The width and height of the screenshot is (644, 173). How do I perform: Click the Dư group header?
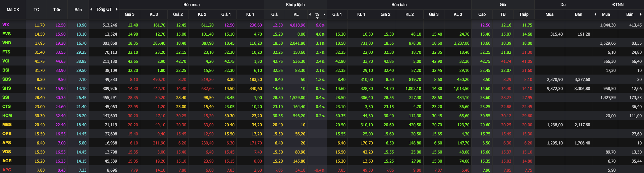563,5
